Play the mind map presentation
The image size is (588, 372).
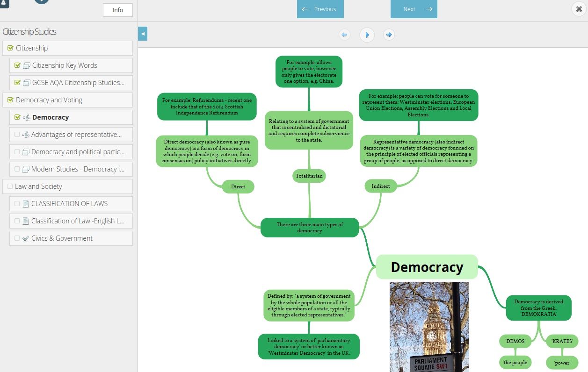[x=367, y=35]
